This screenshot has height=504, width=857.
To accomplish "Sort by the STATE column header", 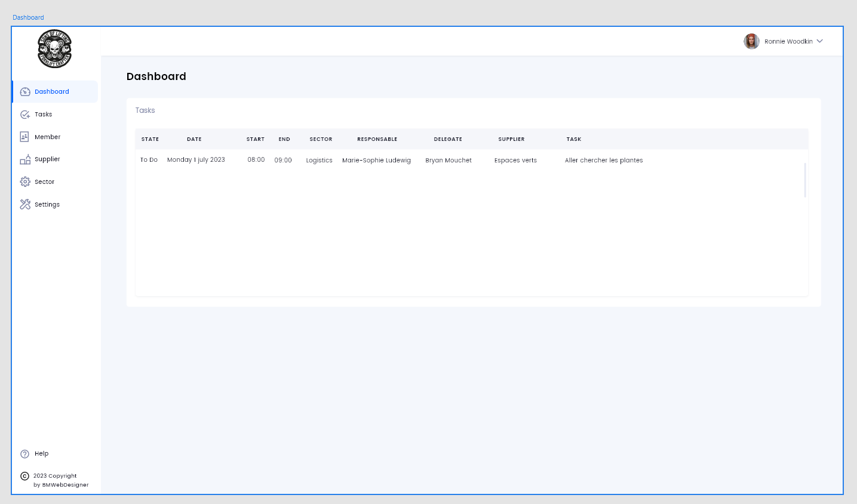I will click(x=150, y=139).
